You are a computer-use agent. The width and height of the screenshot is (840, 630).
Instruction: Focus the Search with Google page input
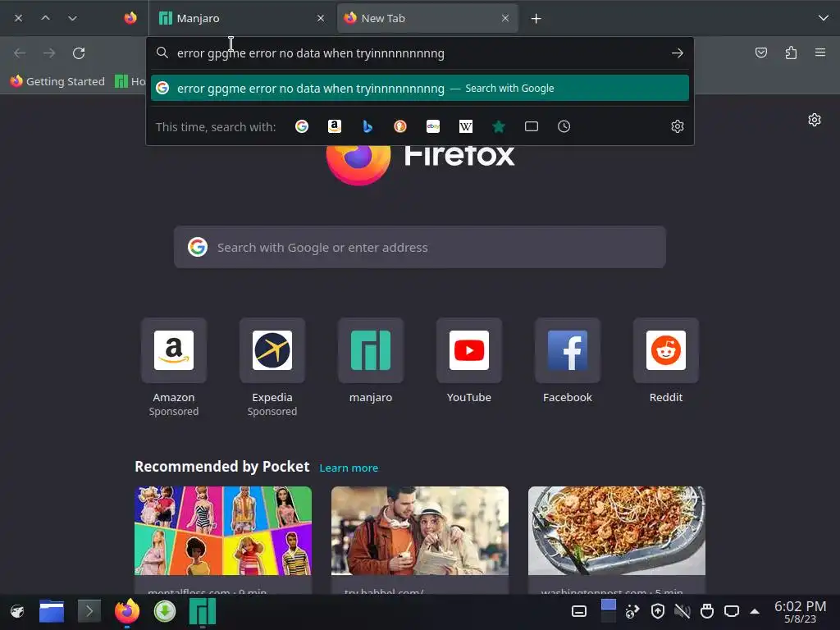click(x=419, y=247)
